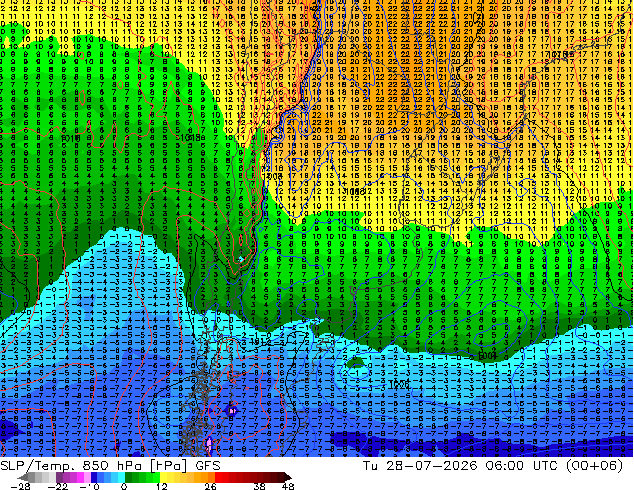Click the '1004' isobar label on the map
Screen dimensions: 634x490
(487, 356)
